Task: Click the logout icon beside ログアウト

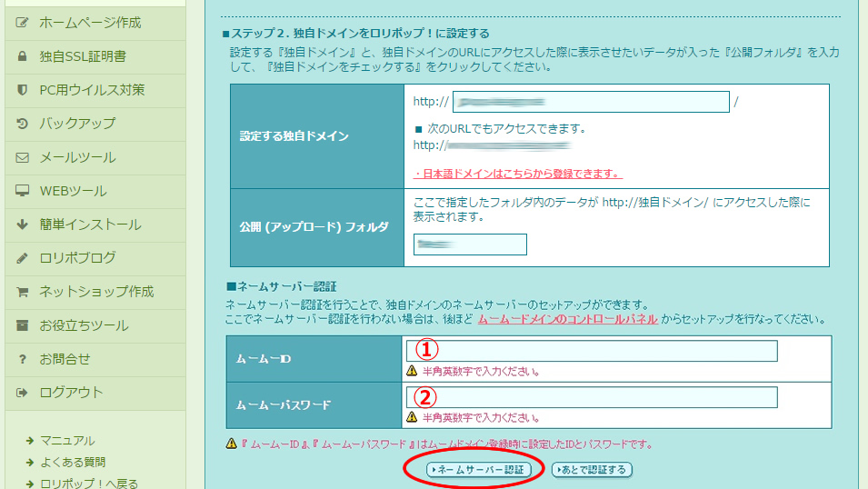Action: coord(22,393)
